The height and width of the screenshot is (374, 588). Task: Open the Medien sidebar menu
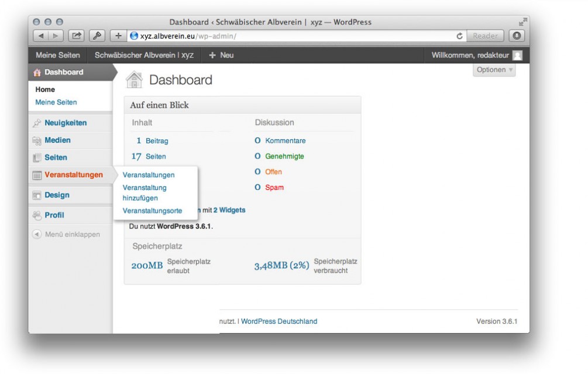57,140
